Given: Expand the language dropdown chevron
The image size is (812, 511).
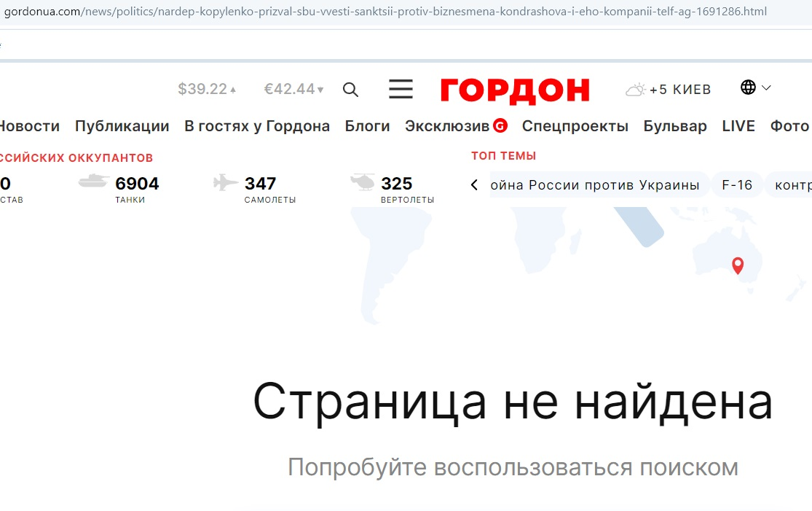Looking at the screenshot, I should [766, 87].
